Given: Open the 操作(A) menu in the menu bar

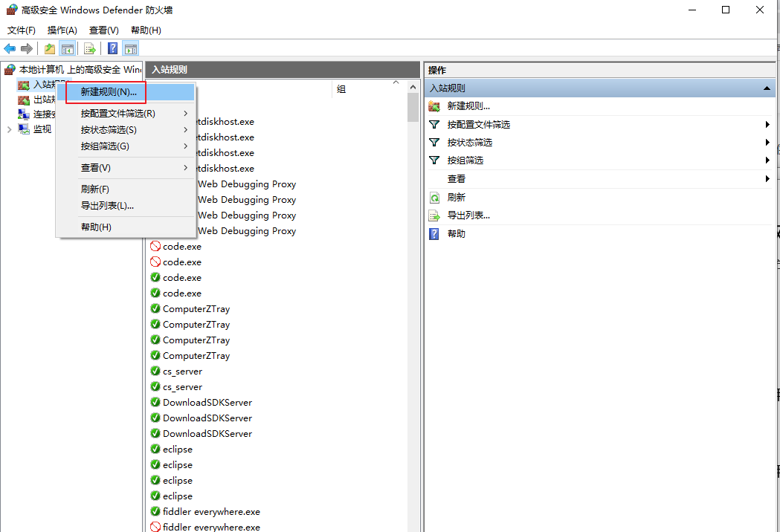Looking at the screenshot, I should click(x=62, y=30).
